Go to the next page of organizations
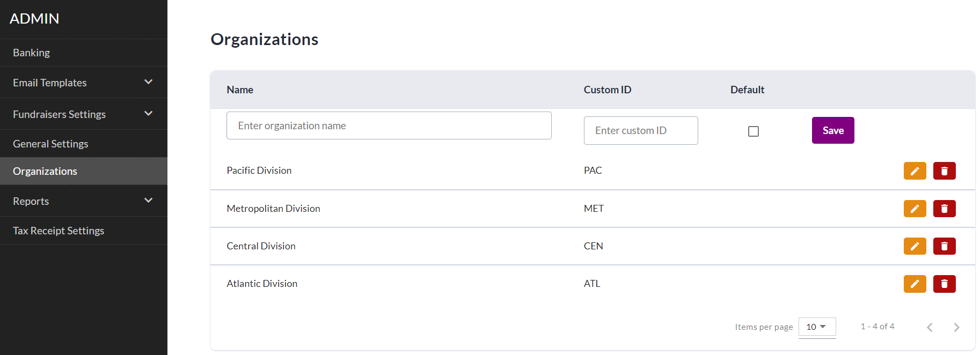980x355 pixels. [x=956, y=327]
